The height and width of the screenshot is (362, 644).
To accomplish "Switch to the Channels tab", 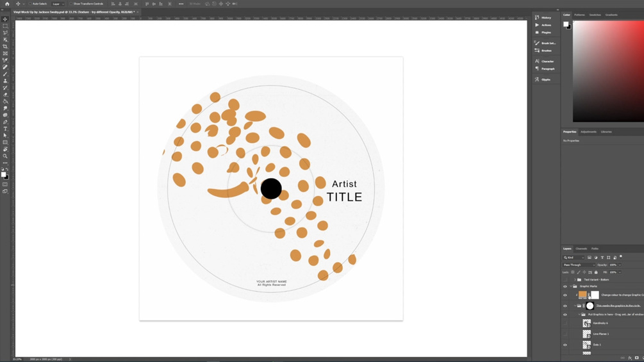I will [x=581, y=249].
